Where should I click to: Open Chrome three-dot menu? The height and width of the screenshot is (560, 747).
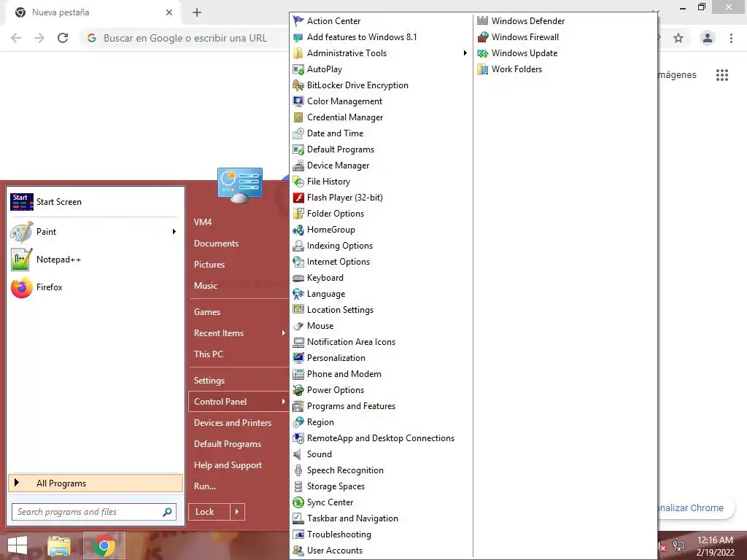pyautogui.click(x=731, y=38)
